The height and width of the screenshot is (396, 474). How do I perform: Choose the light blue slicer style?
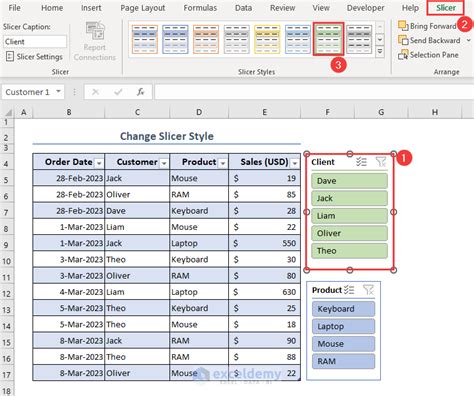point(298,39)
